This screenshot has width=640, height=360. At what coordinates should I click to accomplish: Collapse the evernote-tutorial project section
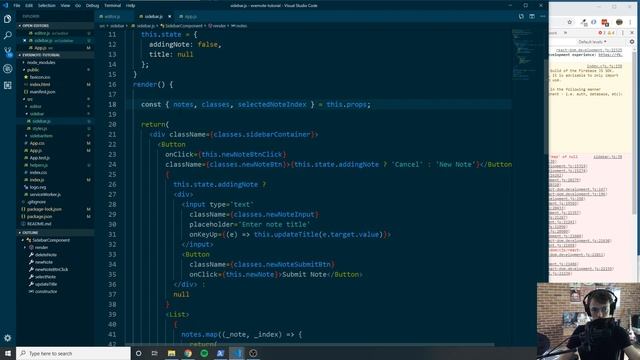tap(55, 55)
